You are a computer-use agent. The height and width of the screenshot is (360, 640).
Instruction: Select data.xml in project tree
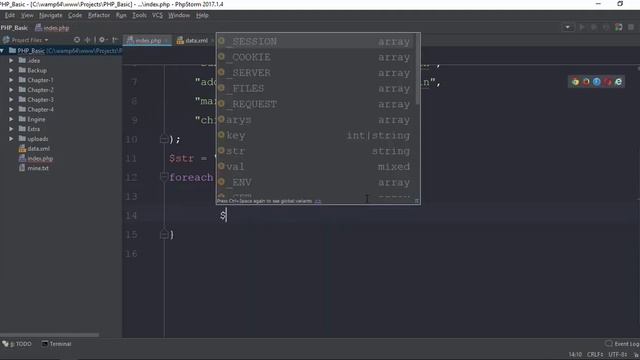point(34,149)
